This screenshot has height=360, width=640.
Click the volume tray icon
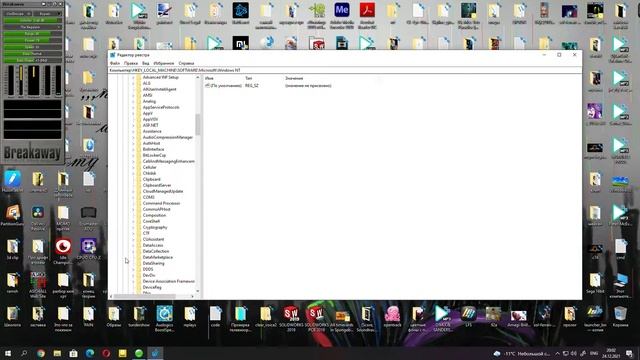574,353
